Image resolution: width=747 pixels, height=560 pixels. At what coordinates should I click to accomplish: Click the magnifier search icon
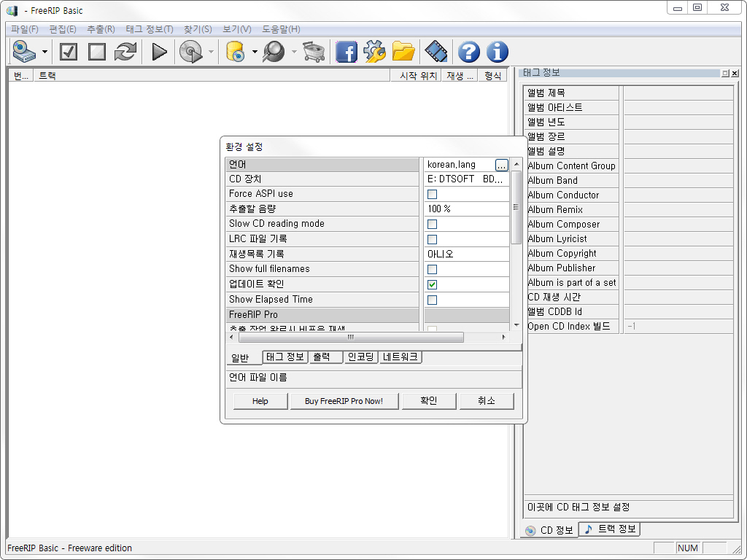click(274, 52)
